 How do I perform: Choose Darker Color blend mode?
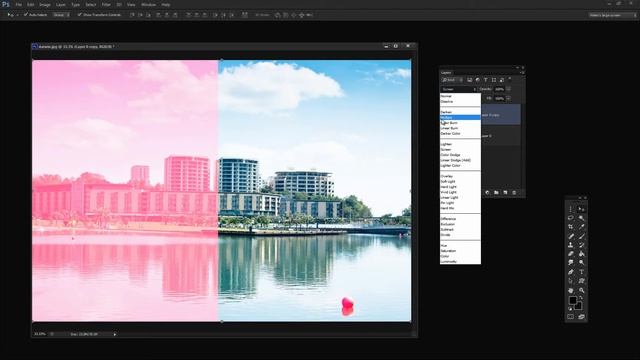[x=460, y=133]
